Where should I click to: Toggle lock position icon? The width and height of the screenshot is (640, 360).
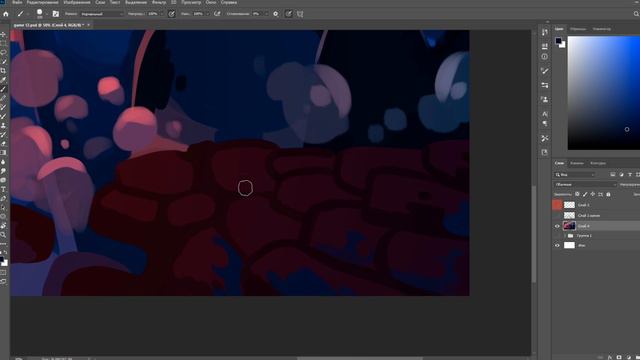[593, 194]
